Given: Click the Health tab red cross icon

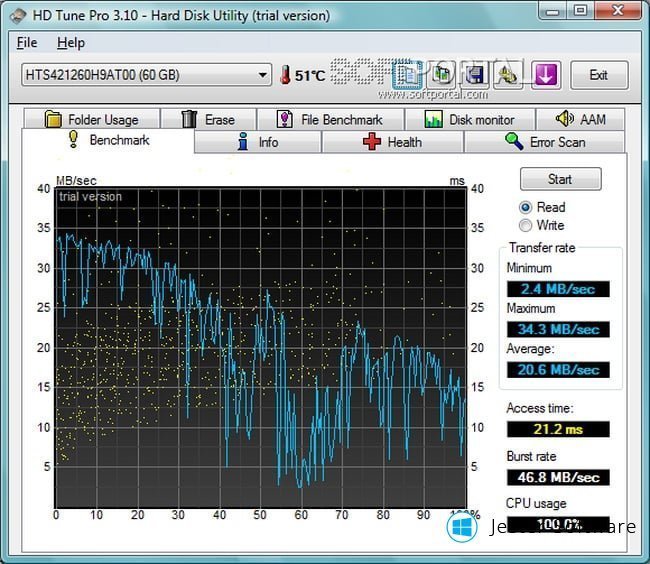Looking at the screenshot, I should [372, 141].
